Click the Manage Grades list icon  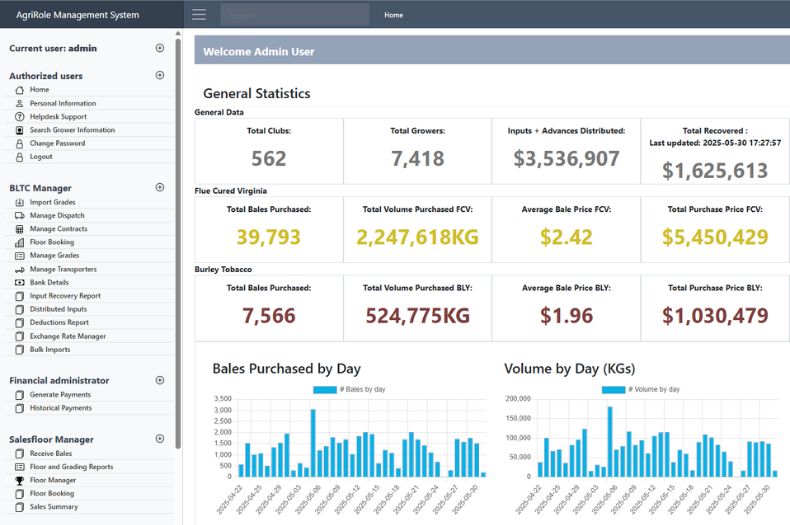pos(20,255)
